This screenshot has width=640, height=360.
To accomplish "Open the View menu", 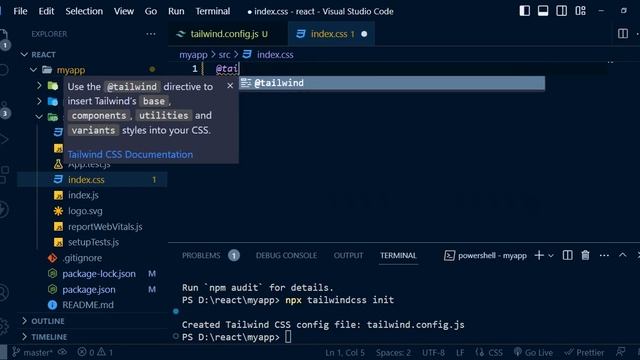I will click(124, 11).
